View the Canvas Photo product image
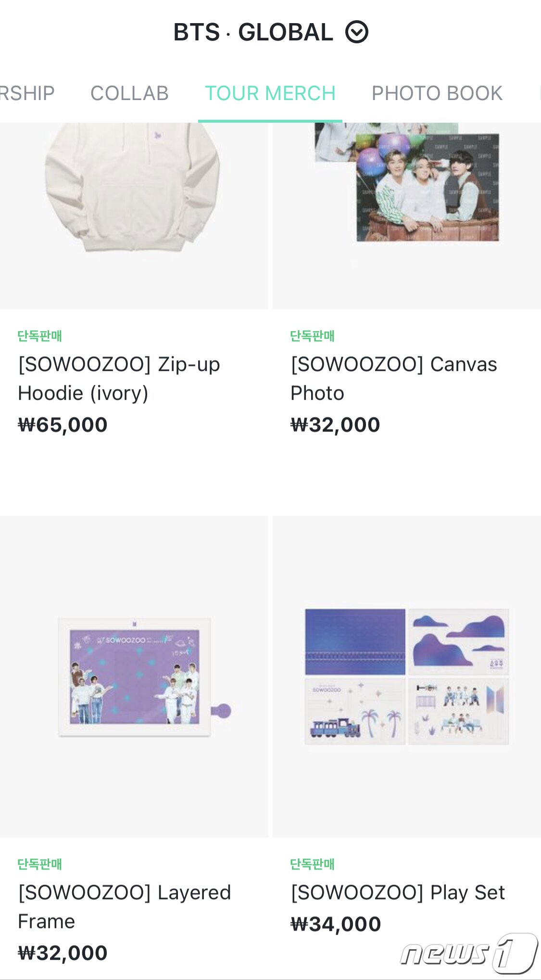 pos(407,216)
